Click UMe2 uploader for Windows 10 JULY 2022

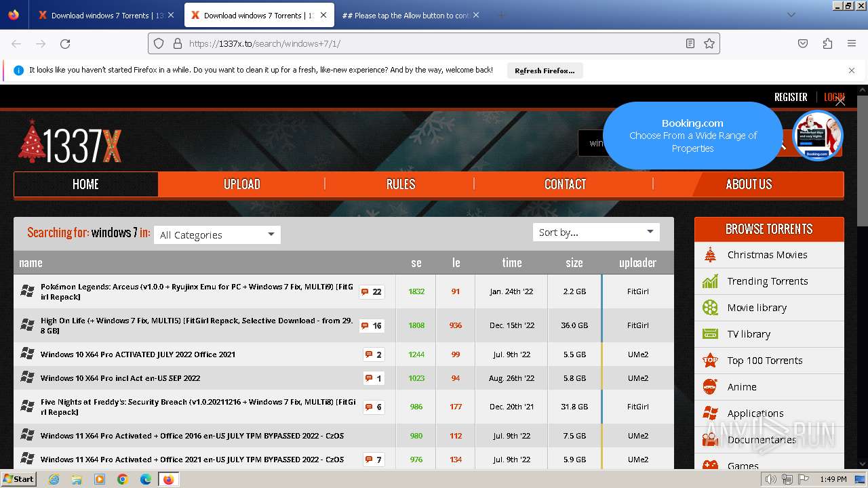pyautogui.click(x=637, y=354)
